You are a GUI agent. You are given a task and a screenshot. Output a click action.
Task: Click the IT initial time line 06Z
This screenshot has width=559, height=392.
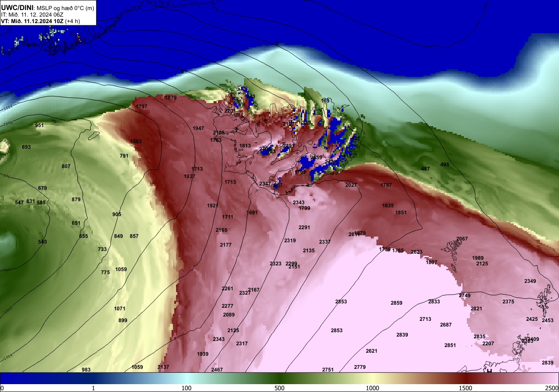coord(32,14)
